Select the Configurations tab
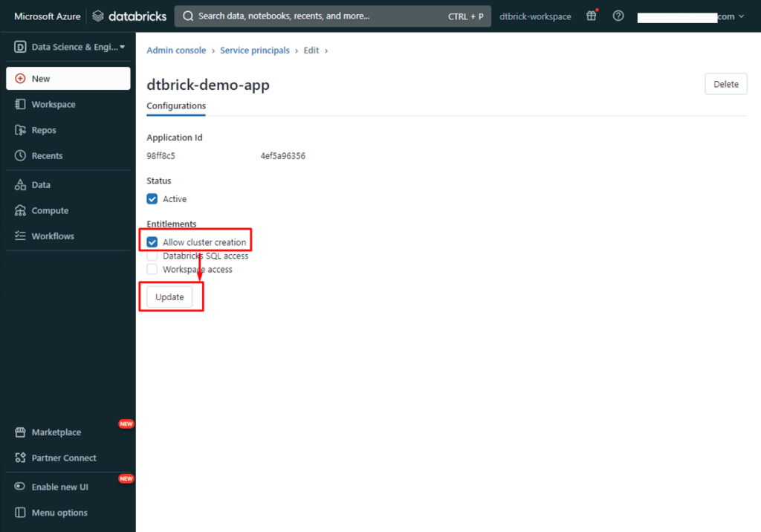This screenshot has height=532, width=761. pyautogui.click(x=176, y=106)
